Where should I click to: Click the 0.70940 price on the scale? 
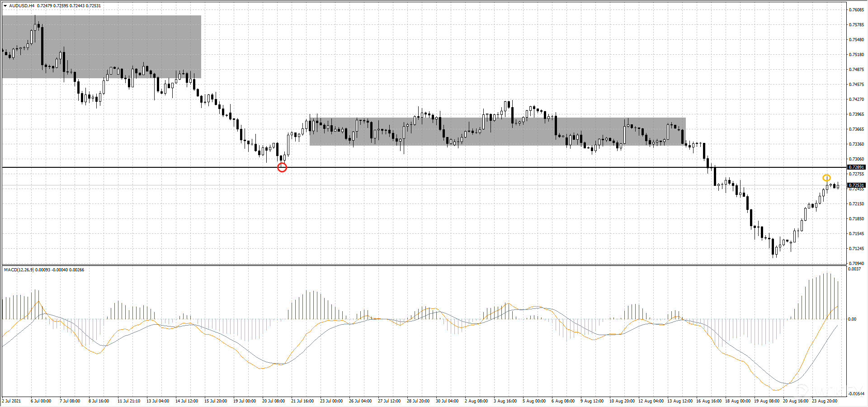856,263
